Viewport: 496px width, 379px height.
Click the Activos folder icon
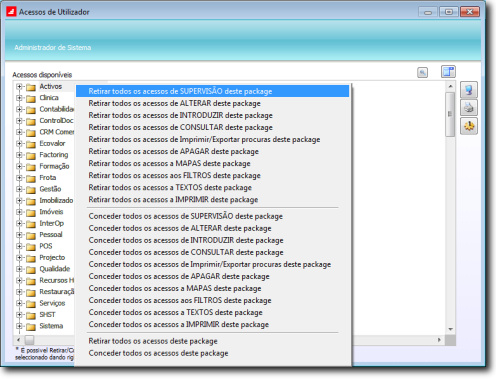coord(31,87)
